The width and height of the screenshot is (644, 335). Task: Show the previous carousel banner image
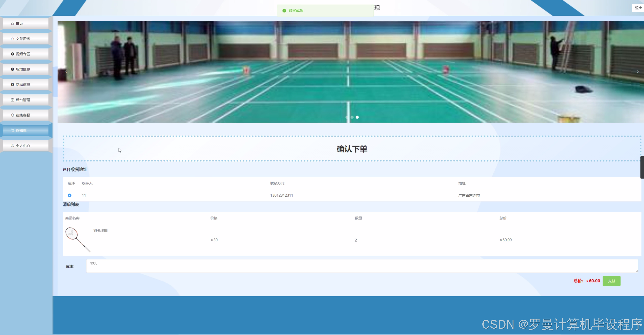point(66,72)
